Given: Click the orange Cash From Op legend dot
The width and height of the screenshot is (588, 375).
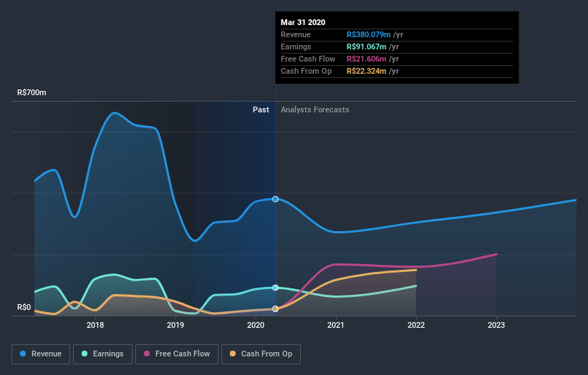Looking at the screenshot, I should 233,354.
